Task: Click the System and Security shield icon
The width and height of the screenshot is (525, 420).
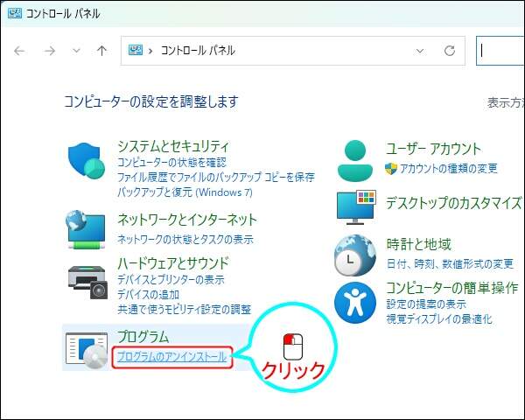Action: click(86, 161)
